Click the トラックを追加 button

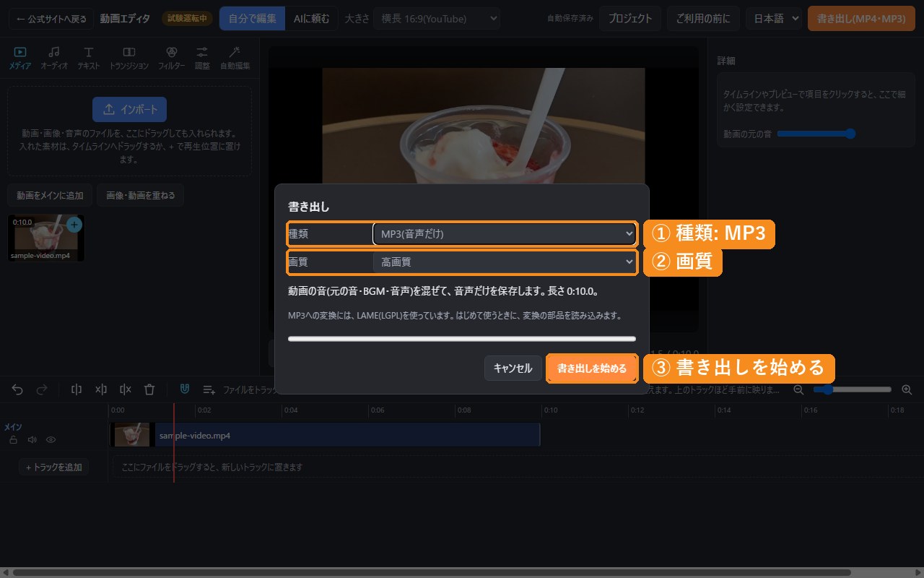[54, 467]
